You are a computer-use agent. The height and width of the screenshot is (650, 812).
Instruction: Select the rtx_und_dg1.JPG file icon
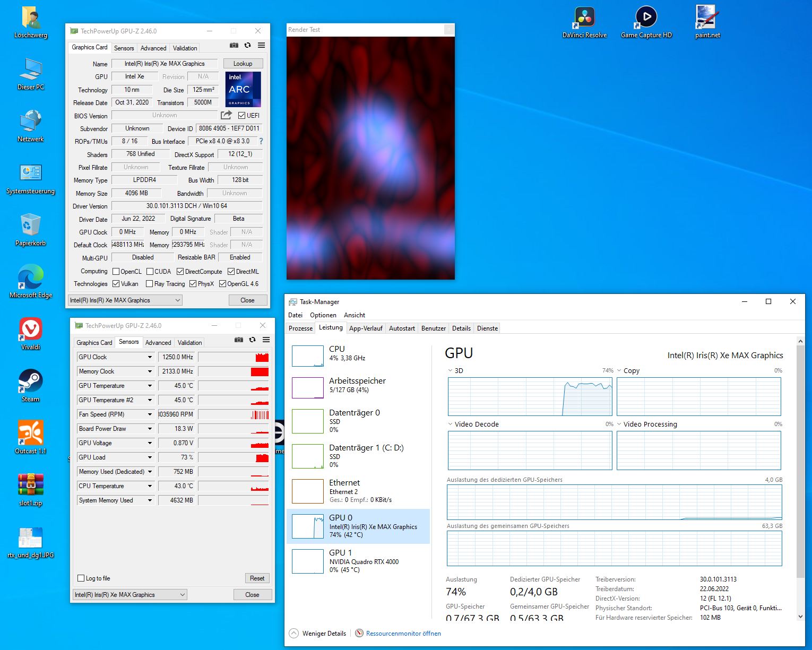coord(31,542)
